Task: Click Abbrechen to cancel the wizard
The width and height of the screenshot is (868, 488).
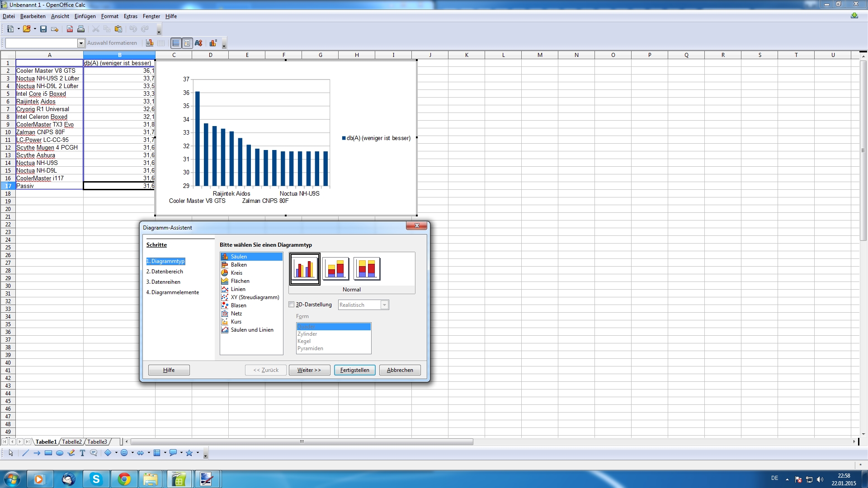Action: 400,370
